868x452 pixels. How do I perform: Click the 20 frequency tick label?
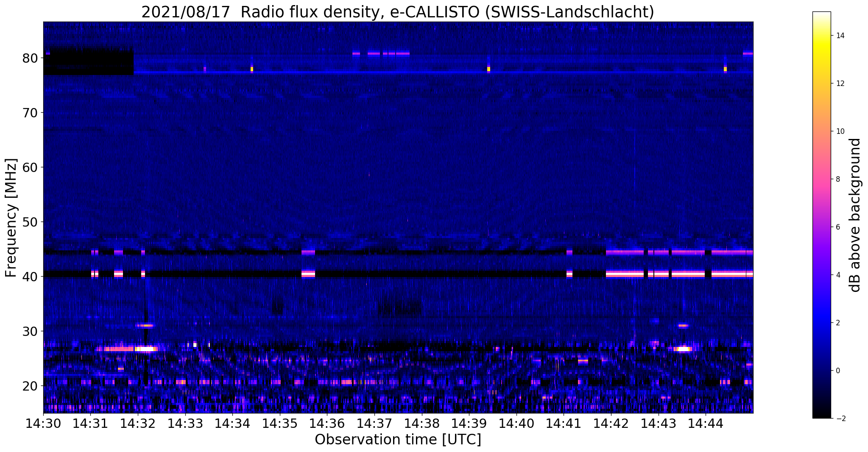pos(30,386)
